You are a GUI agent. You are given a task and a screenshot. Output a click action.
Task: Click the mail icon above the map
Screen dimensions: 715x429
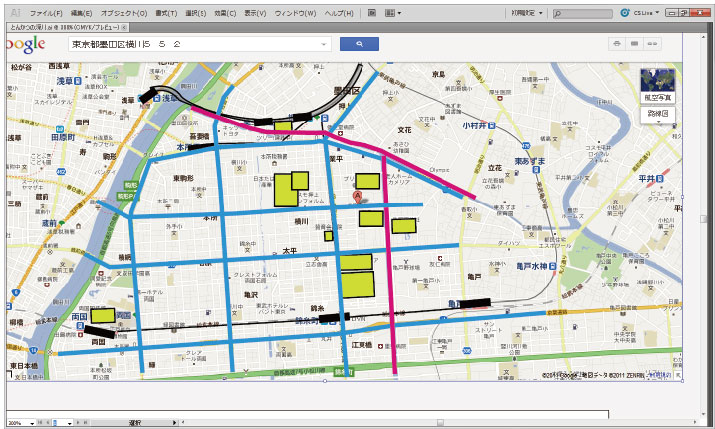coord(634,44)
